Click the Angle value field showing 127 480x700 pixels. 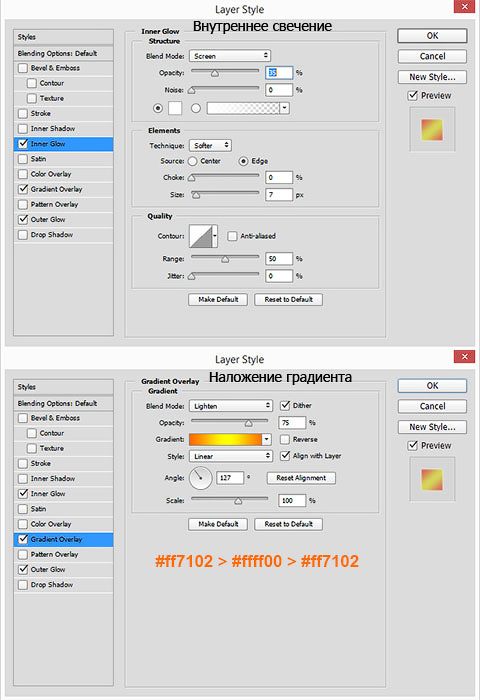[230, 478]
